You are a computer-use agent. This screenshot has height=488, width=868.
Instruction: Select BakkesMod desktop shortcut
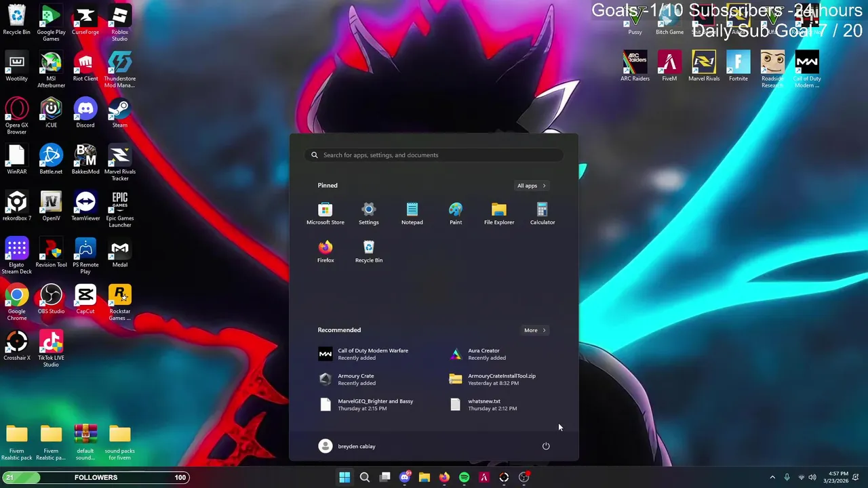point(85,159)
